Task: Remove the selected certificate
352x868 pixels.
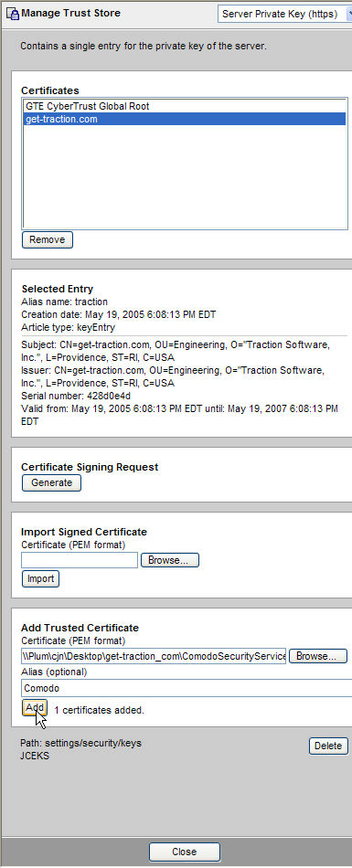Action: click(48, 239)
